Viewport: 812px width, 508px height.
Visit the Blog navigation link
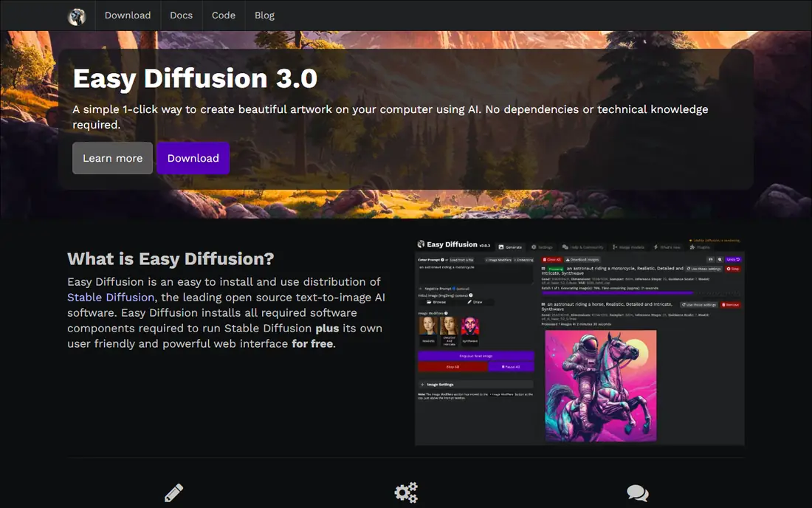coord(264,16)
